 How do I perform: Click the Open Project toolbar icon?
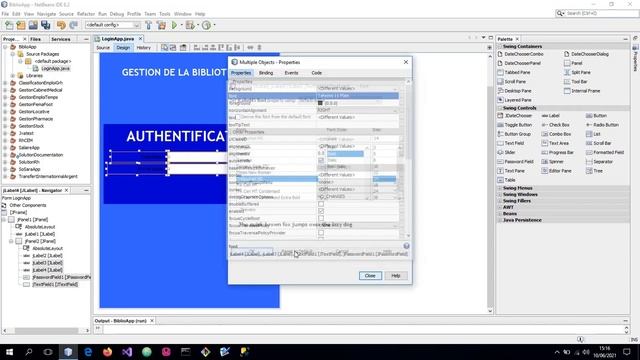[33, 25]
